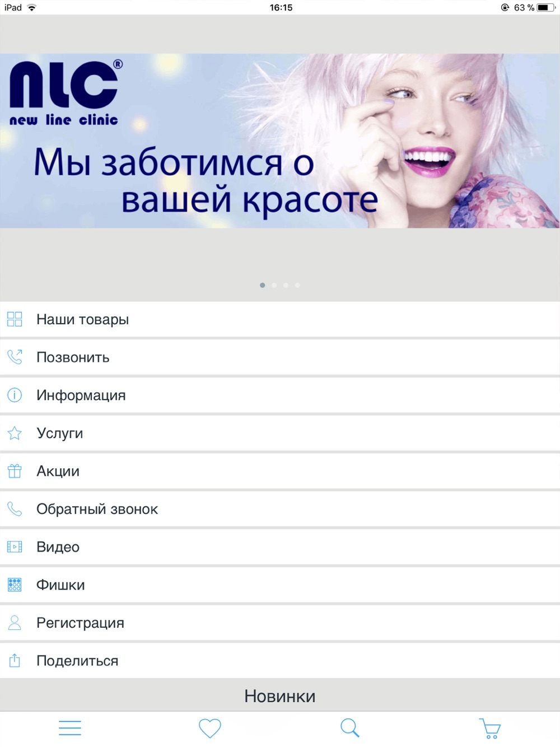The image size is (560, 747).
Task: Tap the rotation lock icon in status bar
Action: tap(505, 7)
